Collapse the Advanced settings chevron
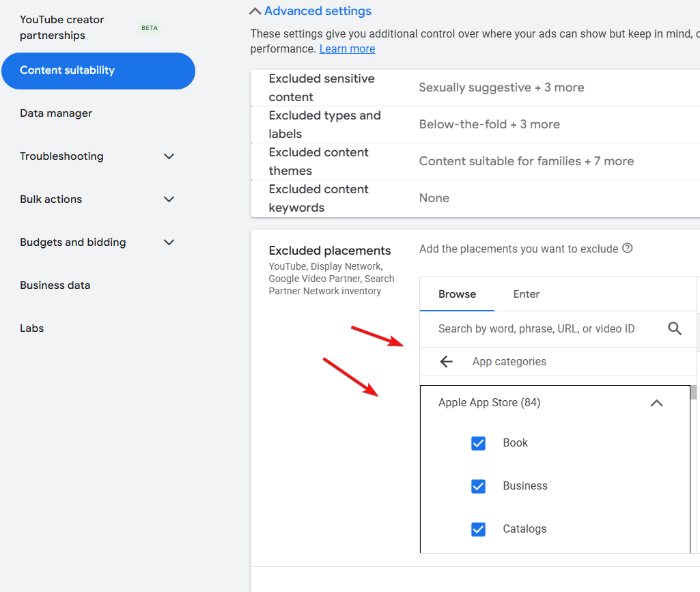Screen dimensions: 700x592 [x=255, y=11]
